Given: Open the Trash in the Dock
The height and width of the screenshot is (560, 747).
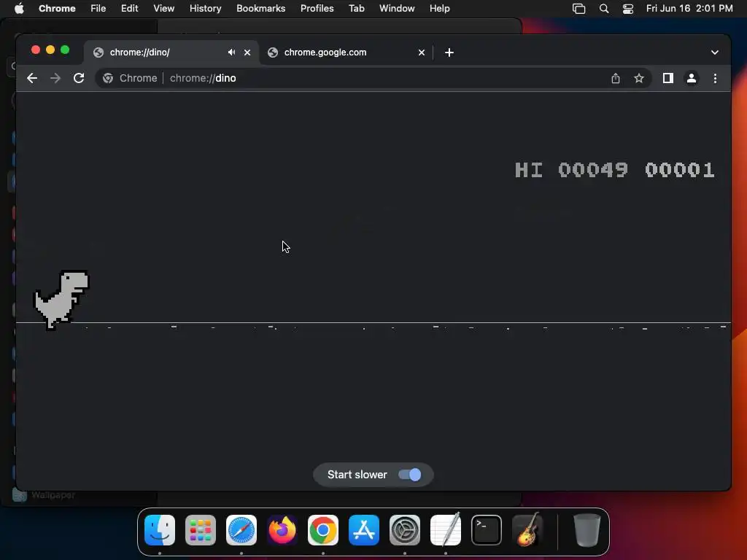Looking at the screenshot, I should pos(587,530).
